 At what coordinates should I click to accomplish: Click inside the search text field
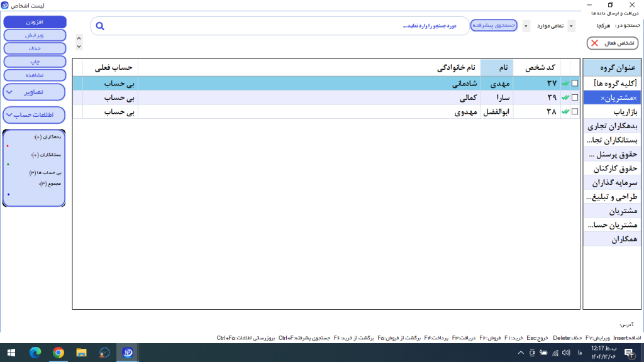283,26
